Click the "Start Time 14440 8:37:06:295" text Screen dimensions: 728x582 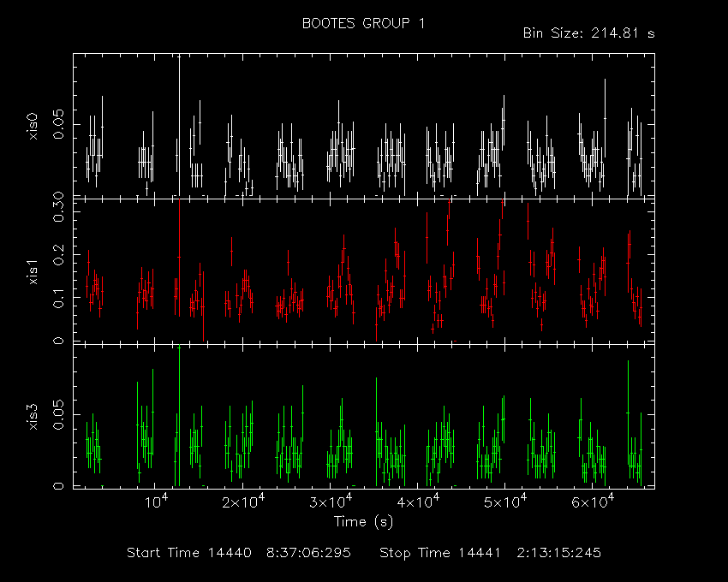pyautogui.click(x=239, y=553)
